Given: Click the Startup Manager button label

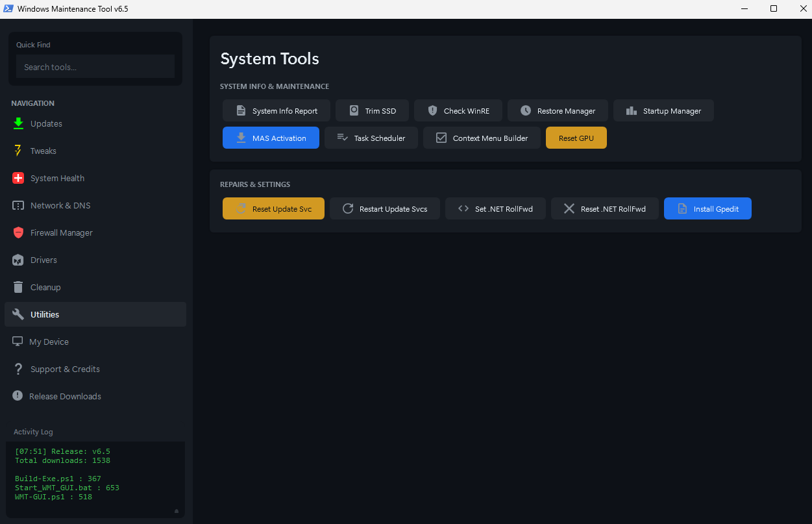Looking at the screenshot, I should click(672, 111).
